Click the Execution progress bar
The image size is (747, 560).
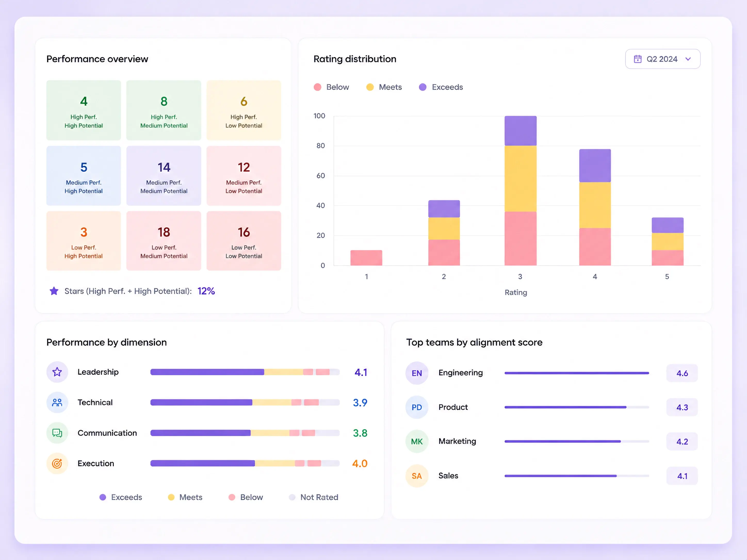pos(245,464)
